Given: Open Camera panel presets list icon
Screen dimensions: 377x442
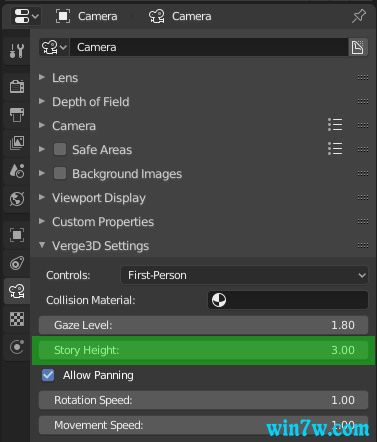Looking at the screenshot, I should click(335, 125).
